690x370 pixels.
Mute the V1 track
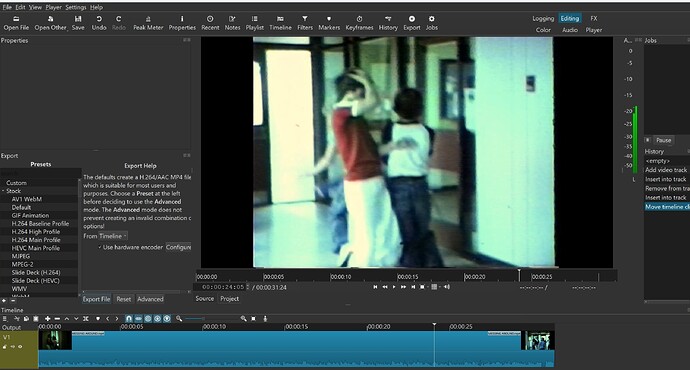click(x=12, y=347)
